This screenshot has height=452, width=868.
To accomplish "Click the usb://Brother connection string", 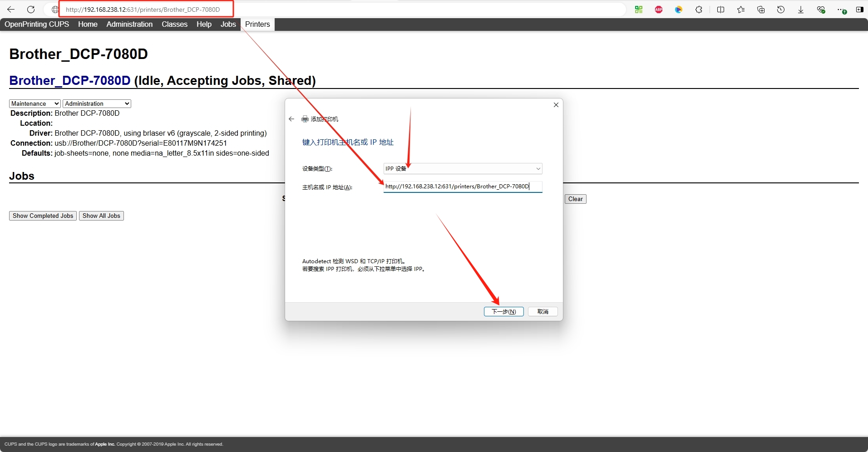I will 141,143.
